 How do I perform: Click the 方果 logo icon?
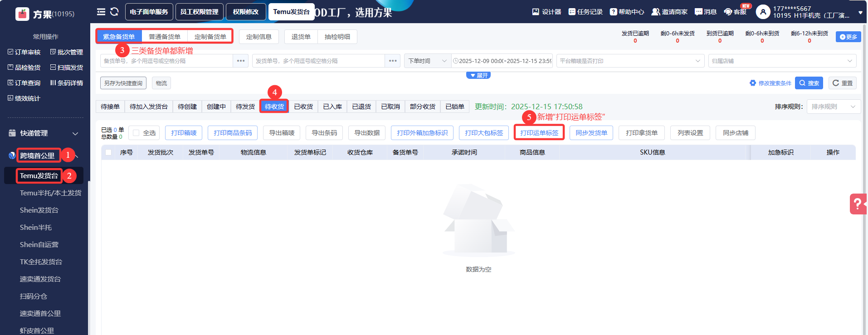click(x=22, y=14)
